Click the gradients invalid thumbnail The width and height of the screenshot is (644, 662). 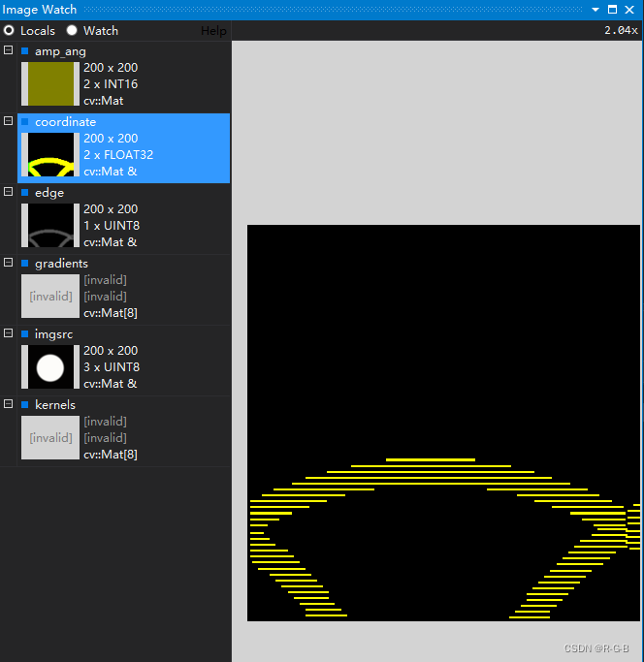pyautogui.click(x=50, y=296)
